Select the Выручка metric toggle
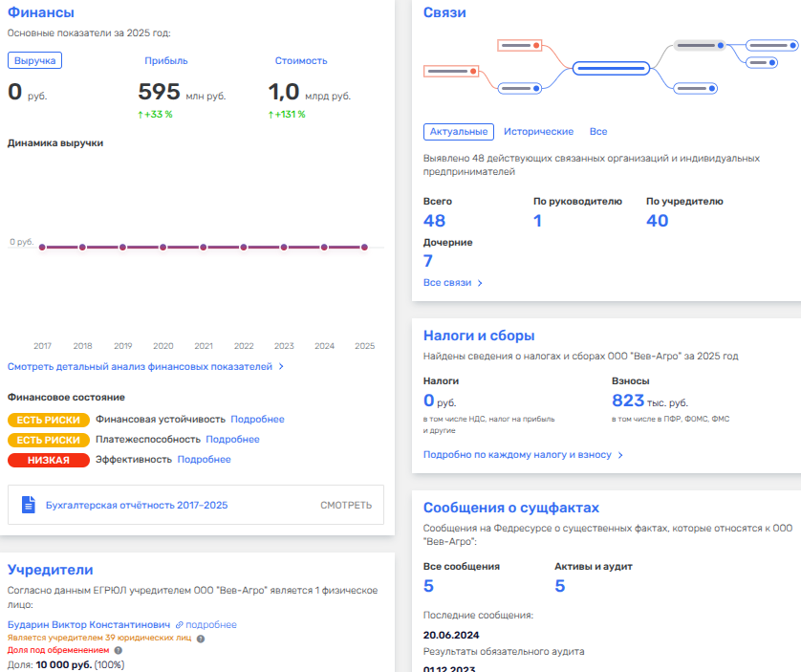 pyautogui.click(x=34, y=60)
